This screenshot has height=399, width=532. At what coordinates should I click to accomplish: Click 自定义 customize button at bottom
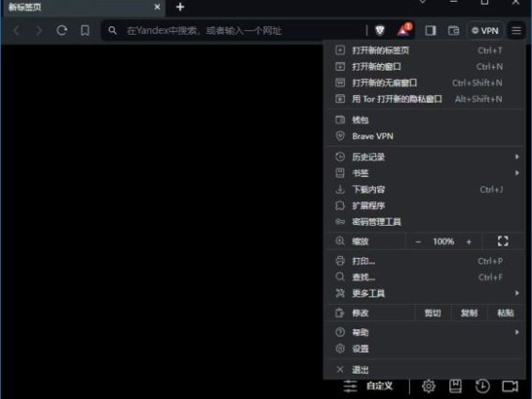[368, 386]
